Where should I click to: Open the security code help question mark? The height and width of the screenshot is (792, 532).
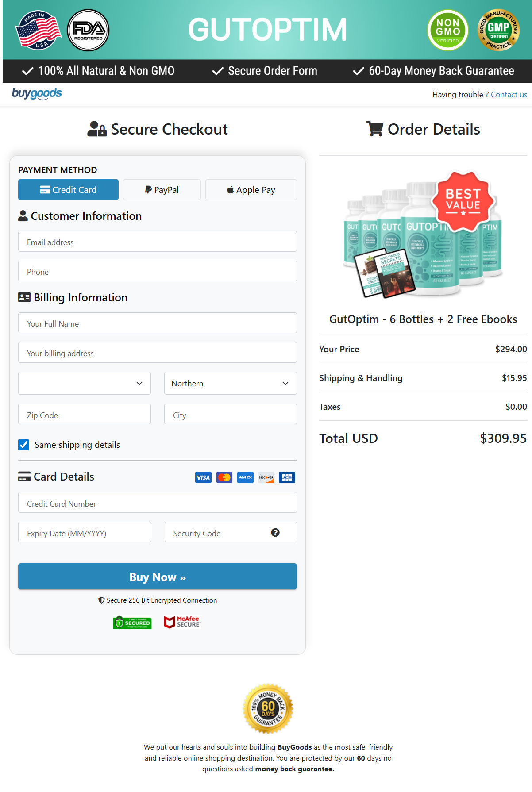coord(275,533)
